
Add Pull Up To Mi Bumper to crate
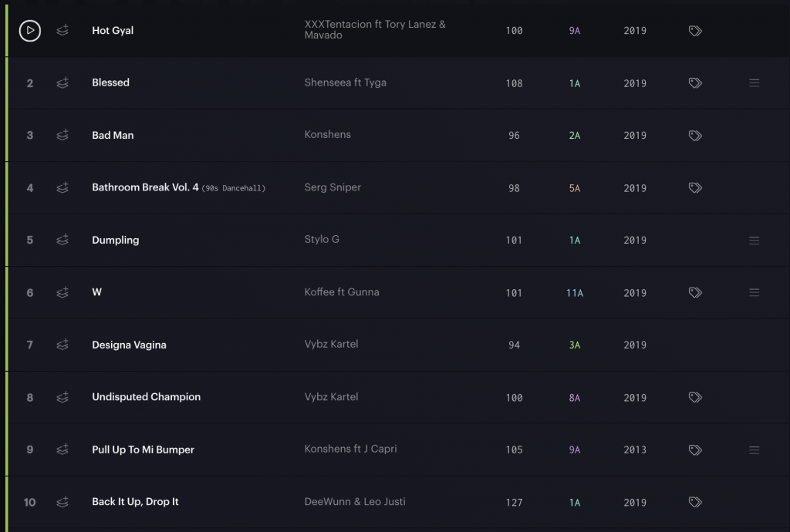62,449
